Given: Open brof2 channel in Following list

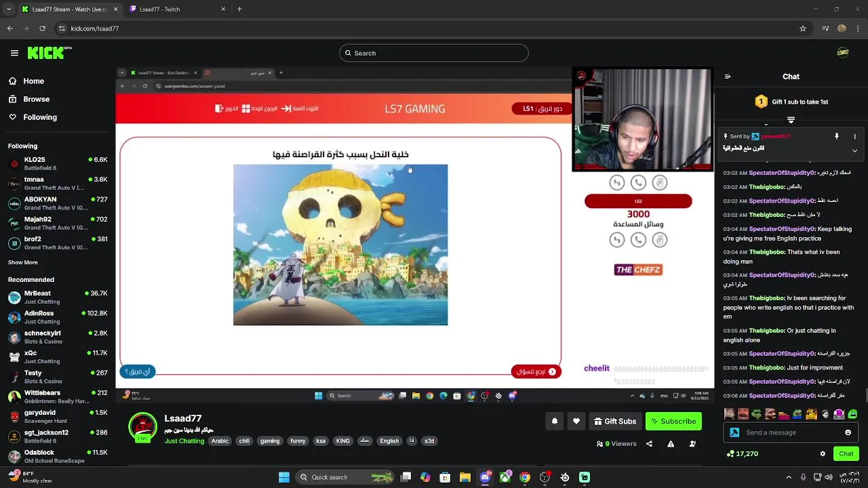Looking at the screenshot, I should tap(58, 243).
